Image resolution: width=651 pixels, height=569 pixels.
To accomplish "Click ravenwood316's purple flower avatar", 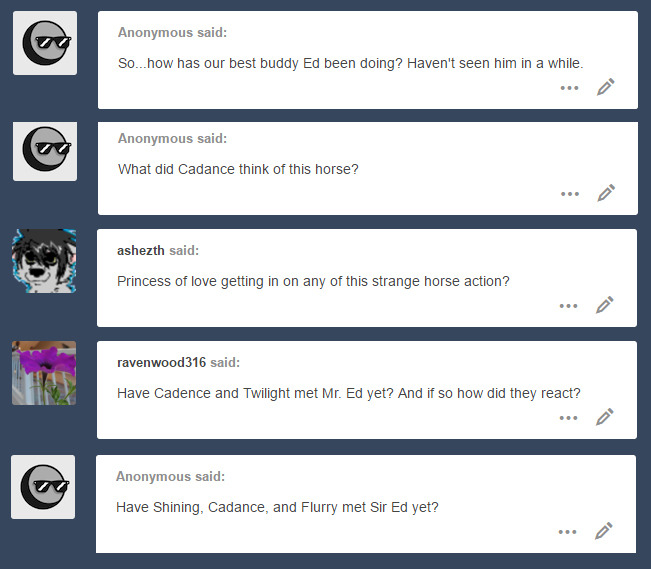I will (x=44, y=373).
